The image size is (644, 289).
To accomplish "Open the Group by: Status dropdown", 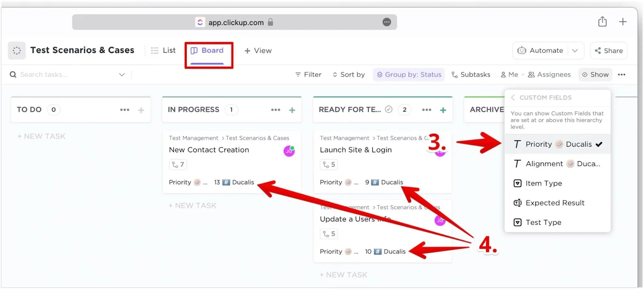I will coord(409,75).
